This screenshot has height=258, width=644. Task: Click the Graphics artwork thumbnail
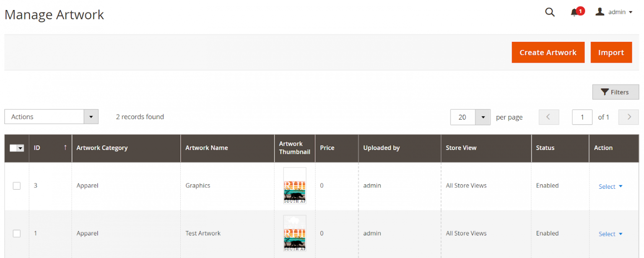pyautogui.click(x=294, y=185)
